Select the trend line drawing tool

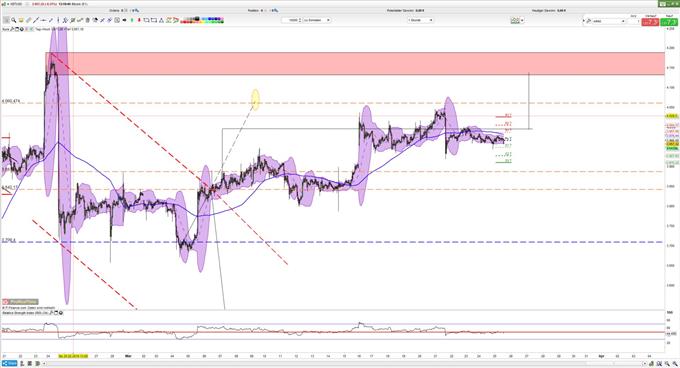[x=36, y=20]
